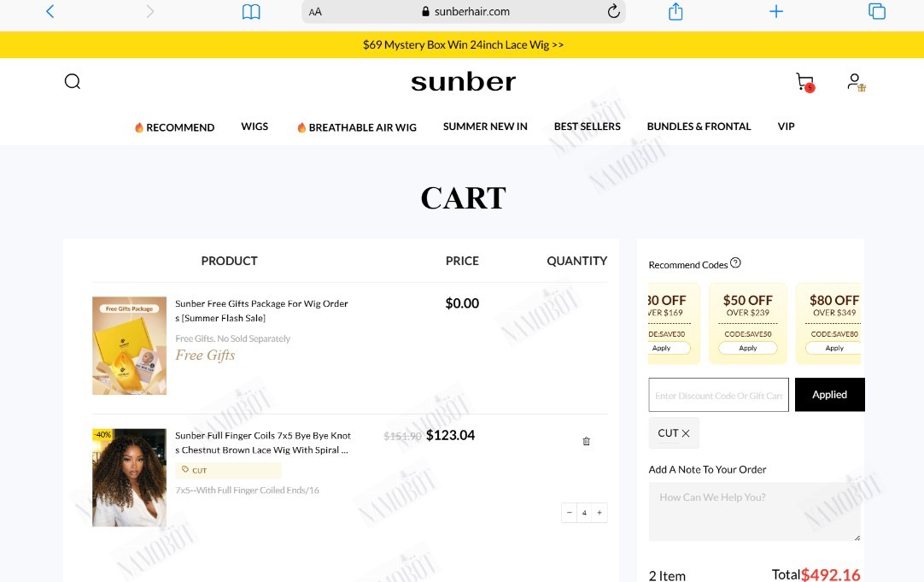Select the sunberhair.com address bar
924x582 pixels.
pyautogui.click(x=464, y=12)
